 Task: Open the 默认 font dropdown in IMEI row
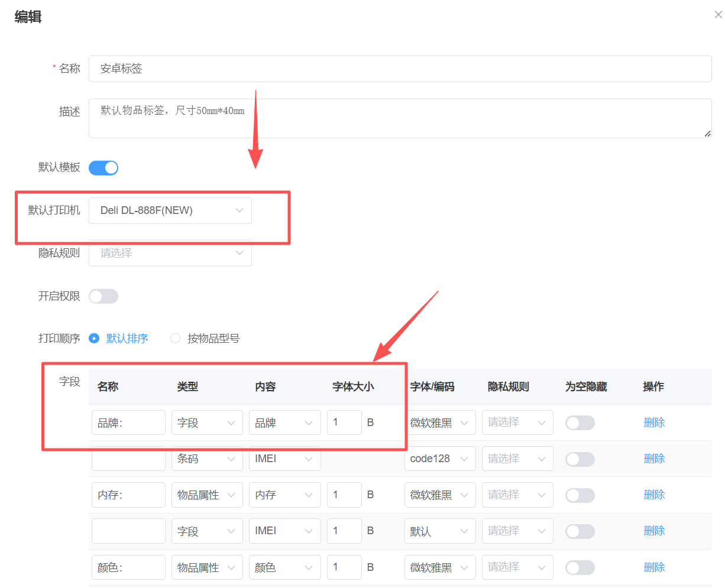(440, 531)
